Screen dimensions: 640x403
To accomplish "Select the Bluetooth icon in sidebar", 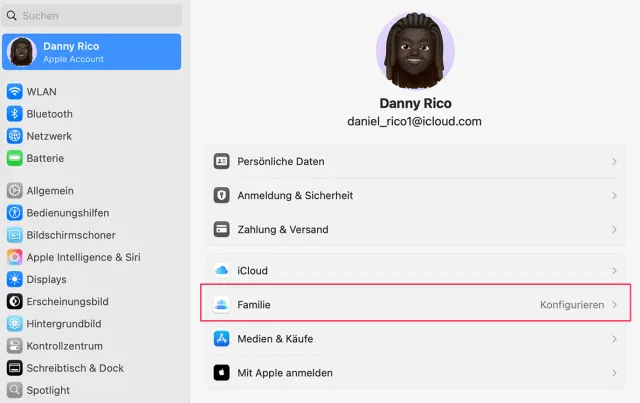I will tap(15, 114).
